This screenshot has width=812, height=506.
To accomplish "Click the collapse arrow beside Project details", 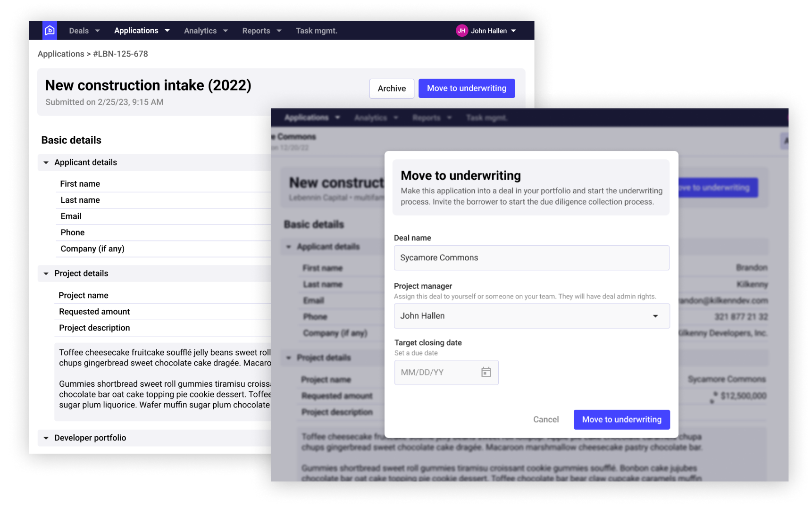I will (x=45, y=273).
